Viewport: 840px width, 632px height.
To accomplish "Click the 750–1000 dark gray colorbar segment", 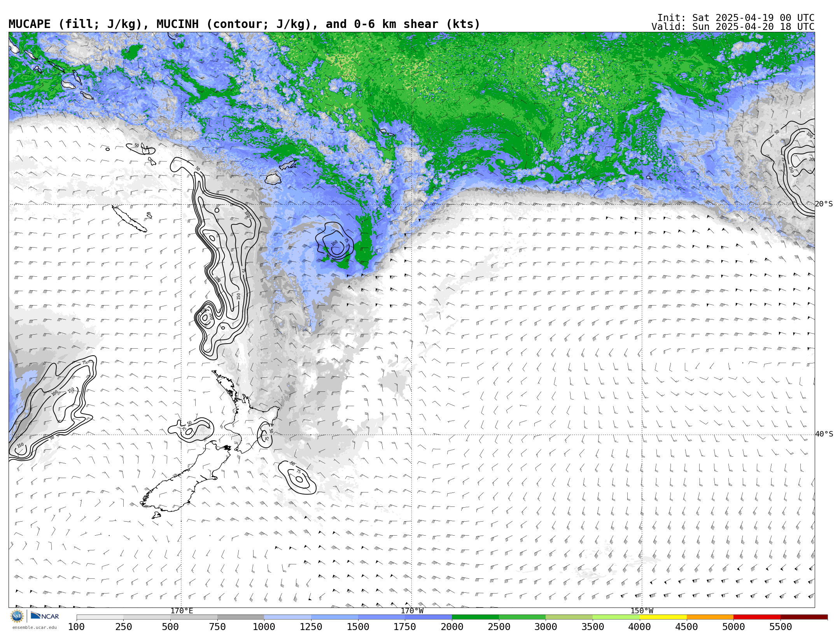I will [x=241, y=617].
